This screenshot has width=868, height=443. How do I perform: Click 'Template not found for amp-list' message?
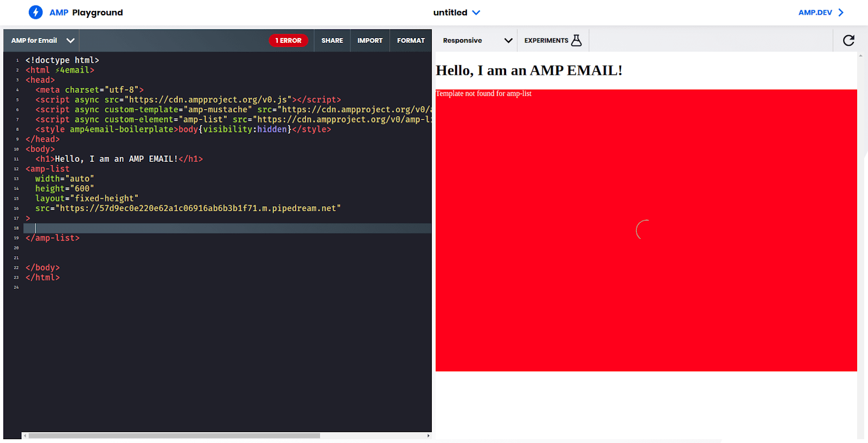(484, 93)
